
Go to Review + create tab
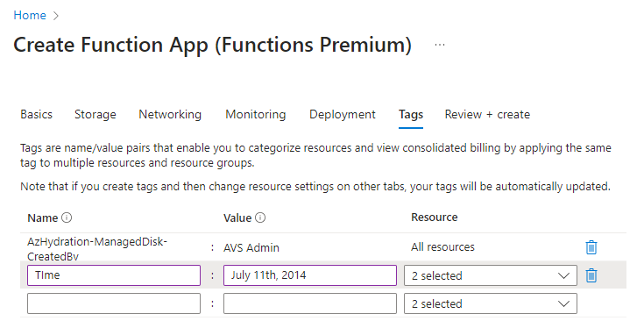[x=487, y=114]
